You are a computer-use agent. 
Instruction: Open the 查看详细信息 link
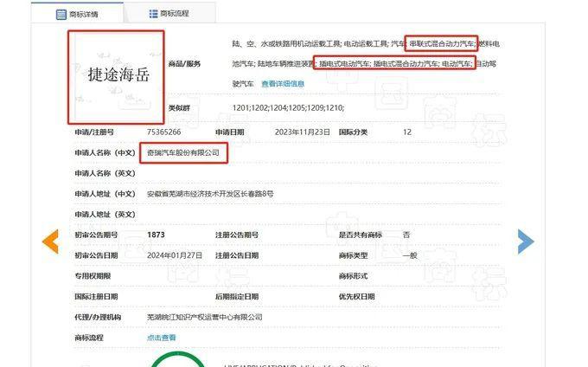pyautogui.click(x=283, y=84)
